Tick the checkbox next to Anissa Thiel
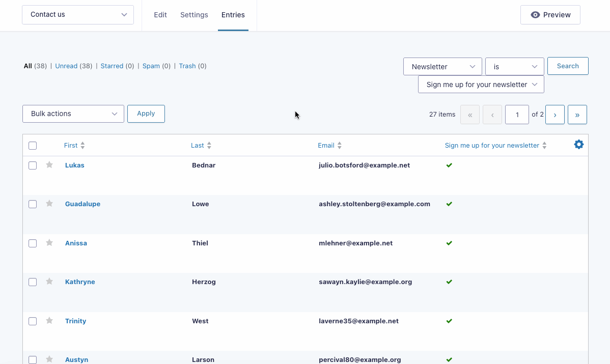The height and width of the screenshot is (364, 610). 32,243
